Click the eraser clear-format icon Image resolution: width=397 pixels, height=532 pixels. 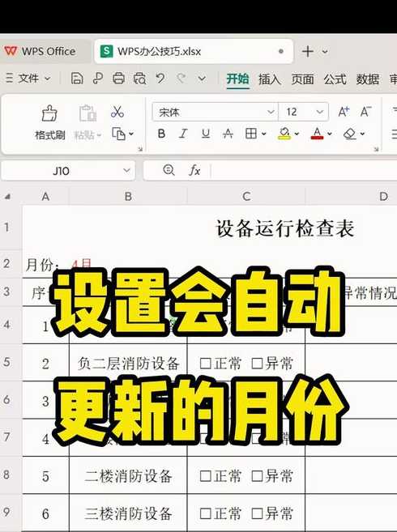point(350,134)
